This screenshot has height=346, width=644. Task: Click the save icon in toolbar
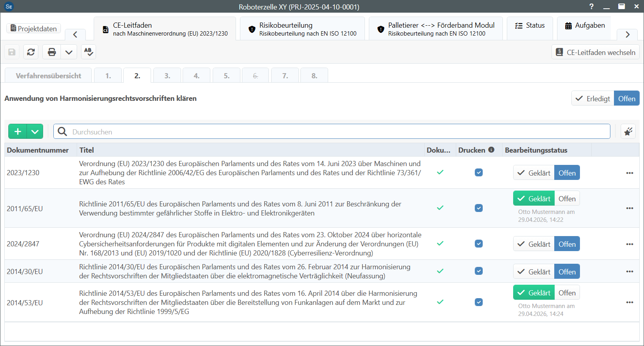click(12, 52)
